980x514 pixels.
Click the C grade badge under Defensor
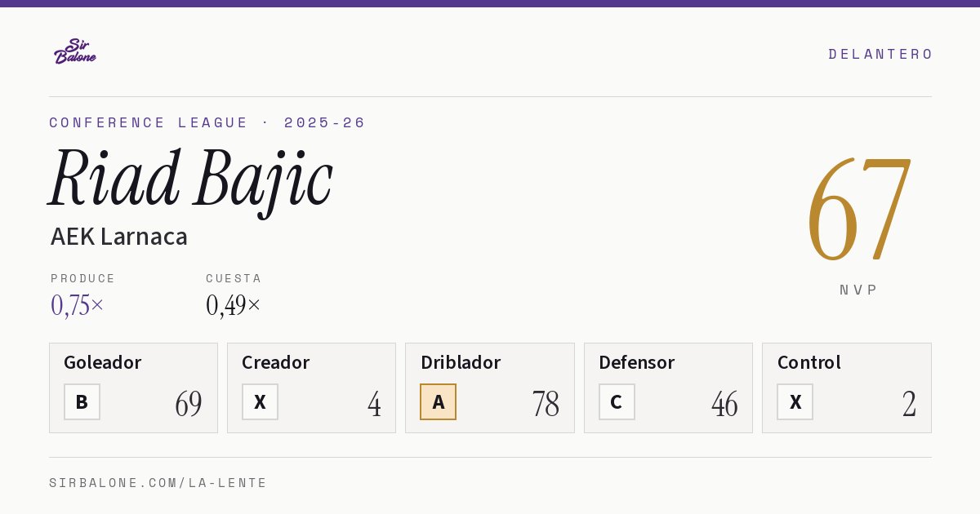click(x=617, y=402)
